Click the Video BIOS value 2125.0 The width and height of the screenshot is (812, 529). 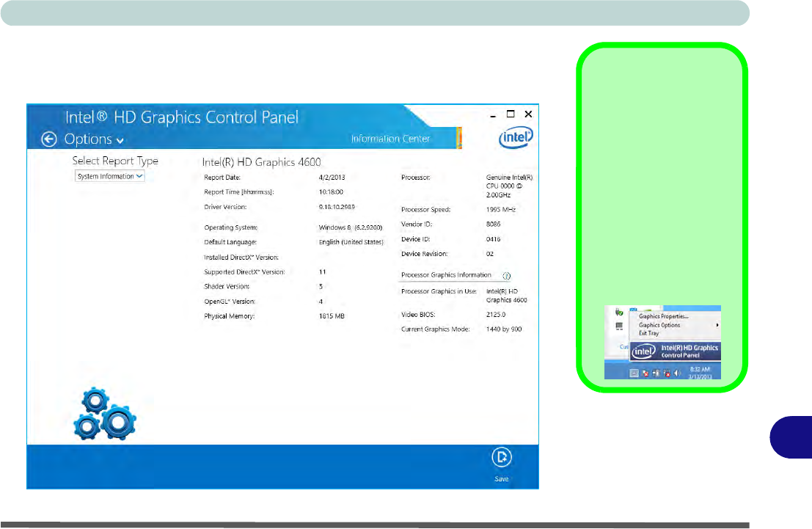[x=496, y=315]
